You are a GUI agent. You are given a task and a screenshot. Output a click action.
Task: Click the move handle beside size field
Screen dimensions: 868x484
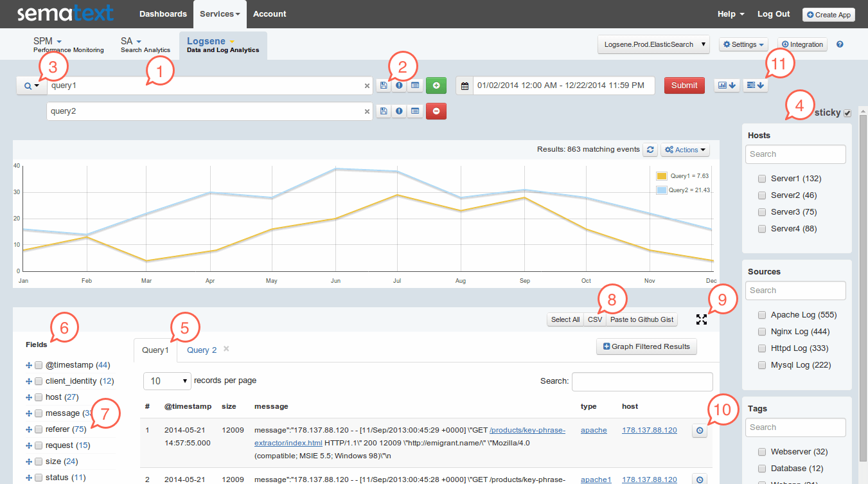[x=28, y=462]
